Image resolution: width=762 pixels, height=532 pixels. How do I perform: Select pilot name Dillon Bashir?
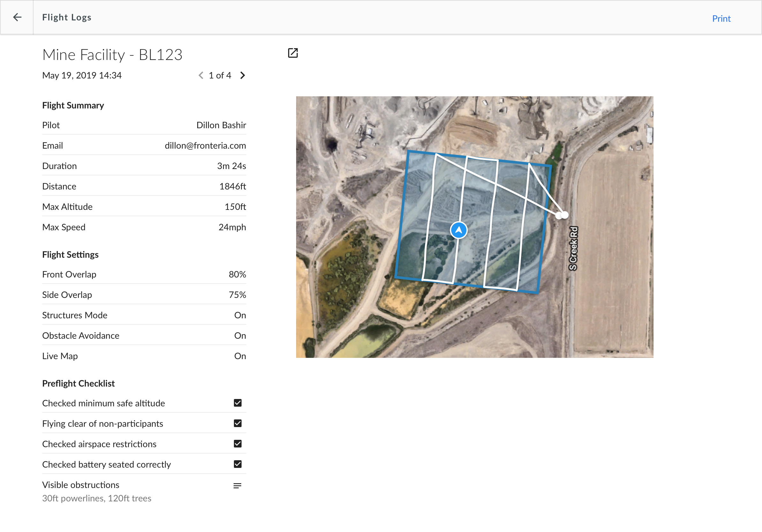pos(221,125)
